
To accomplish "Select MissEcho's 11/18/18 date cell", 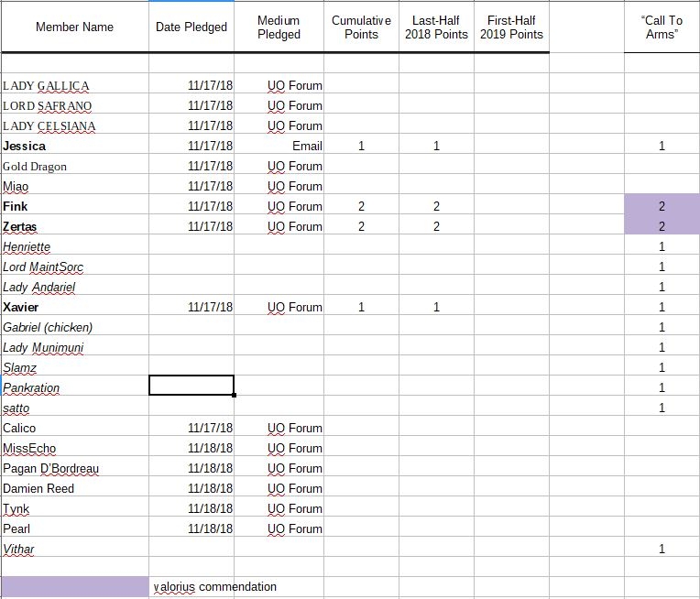I will coord(191,446).
